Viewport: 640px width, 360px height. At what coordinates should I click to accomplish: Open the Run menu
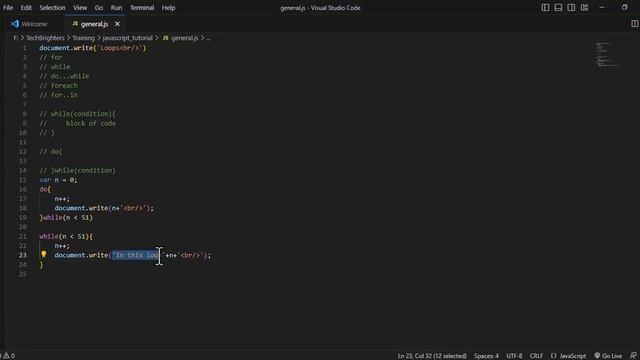(116, 8)
